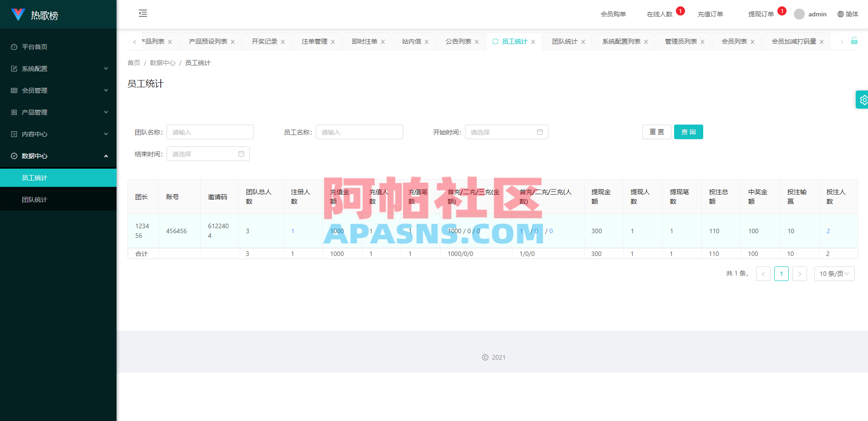The height and width of the screenshot is (421, 868).
Task: Click the lock icon beside the tabs
Action: click(854, 40)
